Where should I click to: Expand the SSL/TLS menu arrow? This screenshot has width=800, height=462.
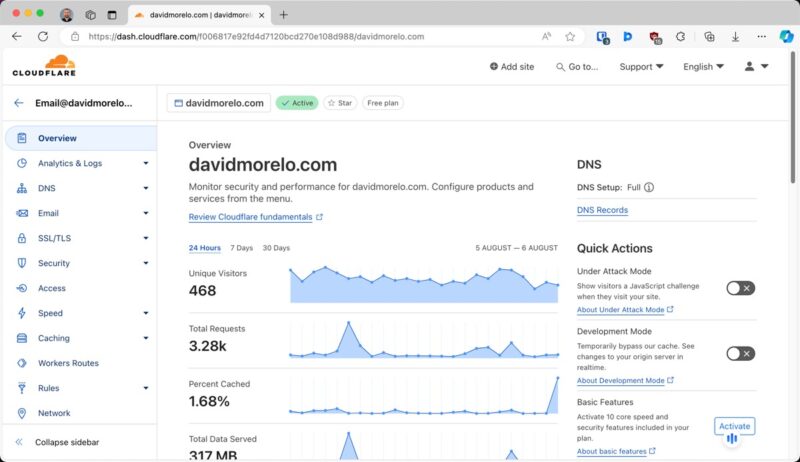(145, 238)
